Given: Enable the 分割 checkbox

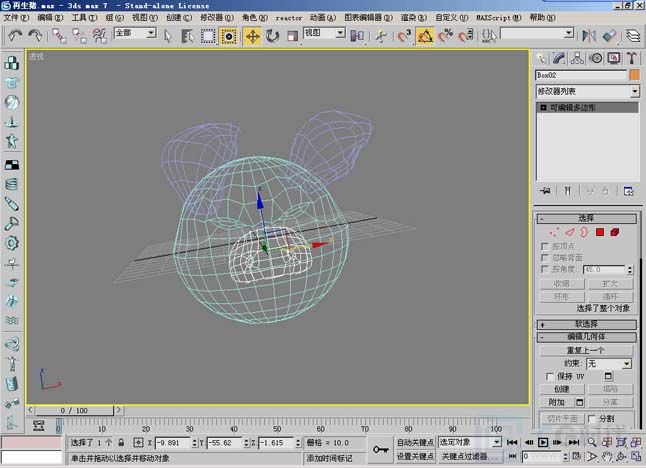Looking at the screenshot, I should point(592,419).
